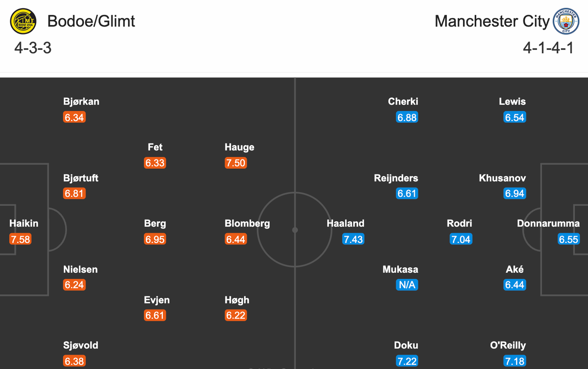Select player name Donnarumma
Viewport: 588px width, 369px height.
(x=548, y=223)
